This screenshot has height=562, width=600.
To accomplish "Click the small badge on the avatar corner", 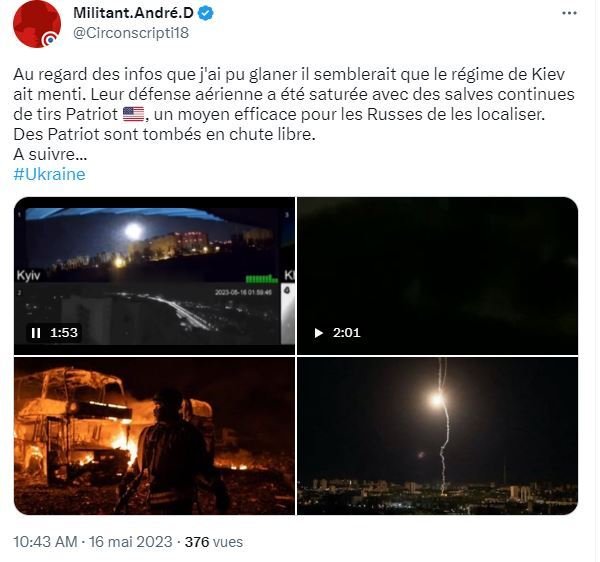I will pyautogui.click(x=50, y=39).
